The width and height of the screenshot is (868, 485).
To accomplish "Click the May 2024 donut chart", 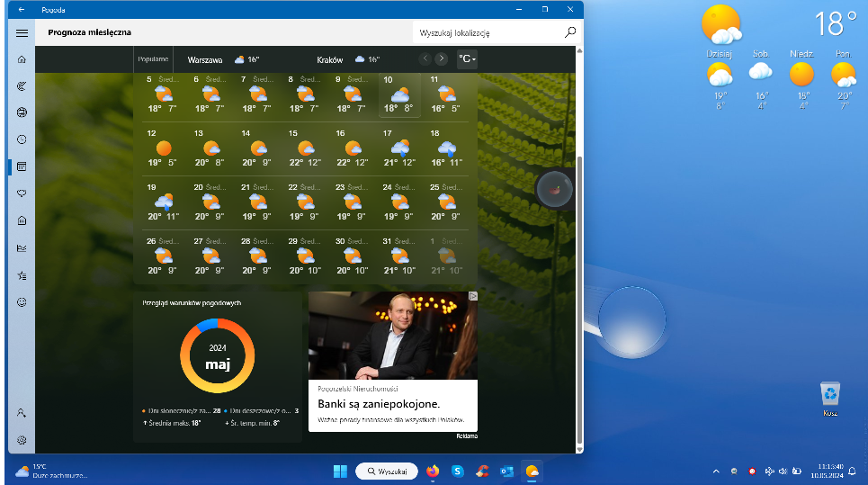I will pyautogui.click(x=217, y=356).
